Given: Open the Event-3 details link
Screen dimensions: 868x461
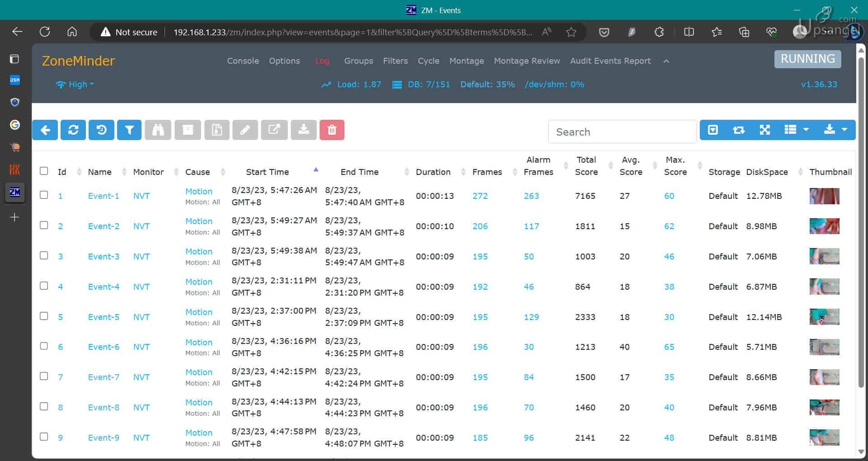Looking at the screenshot, I should (104, 256).
